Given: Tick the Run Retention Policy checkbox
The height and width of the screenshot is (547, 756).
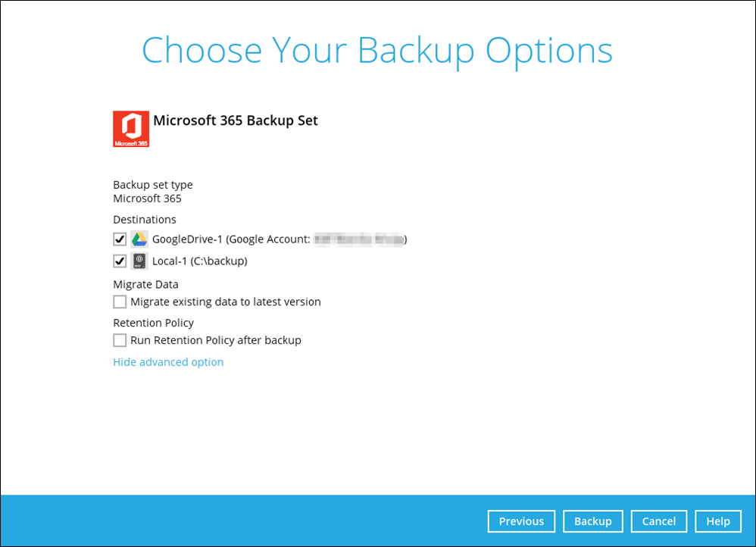Looking at the screenshot, I should 120,340.
